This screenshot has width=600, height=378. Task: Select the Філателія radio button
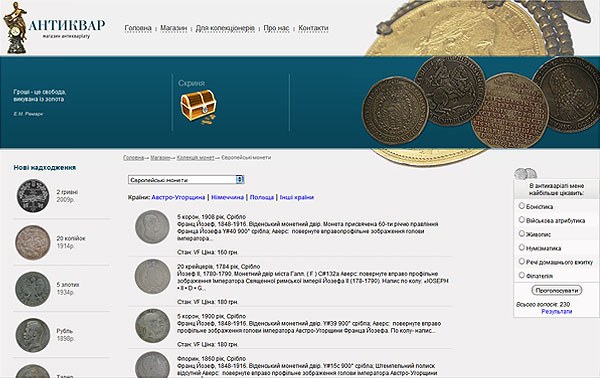(x=521, y=275)
